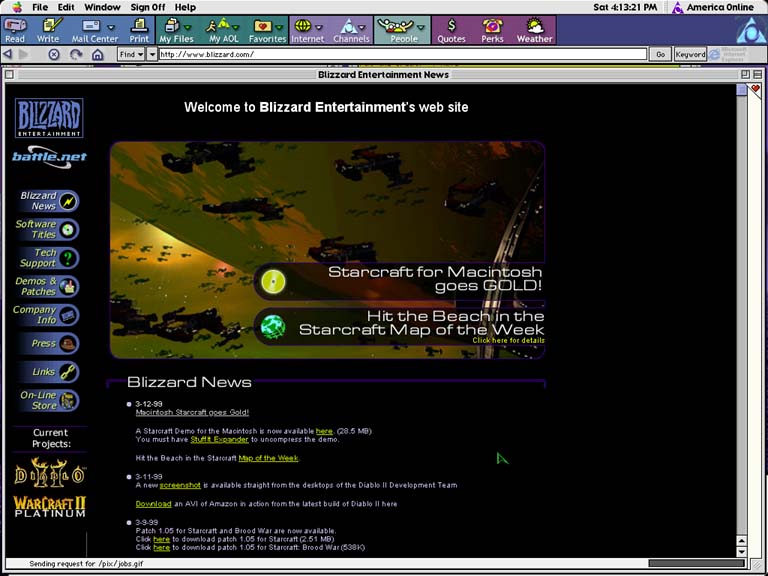Open Software Titles sidebar button

pyautogui.click(x=47, y=229)
